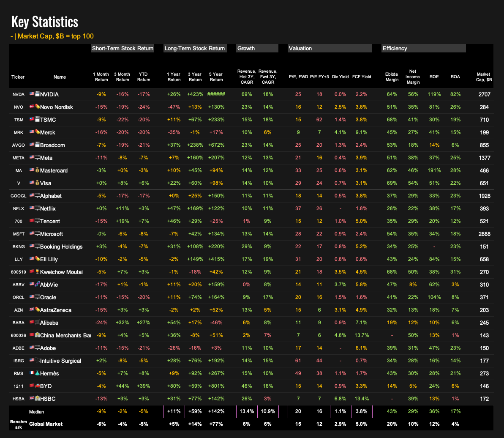Click HSBC's 13.4% FCF Yield value
This screenshot has height=438, width=504.
coord(362,399)
